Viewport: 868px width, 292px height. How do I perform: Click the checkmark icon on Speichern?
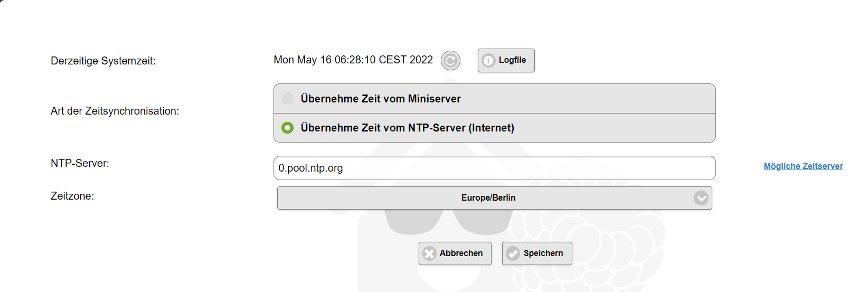pyautogui.click(x=513, y=253)
